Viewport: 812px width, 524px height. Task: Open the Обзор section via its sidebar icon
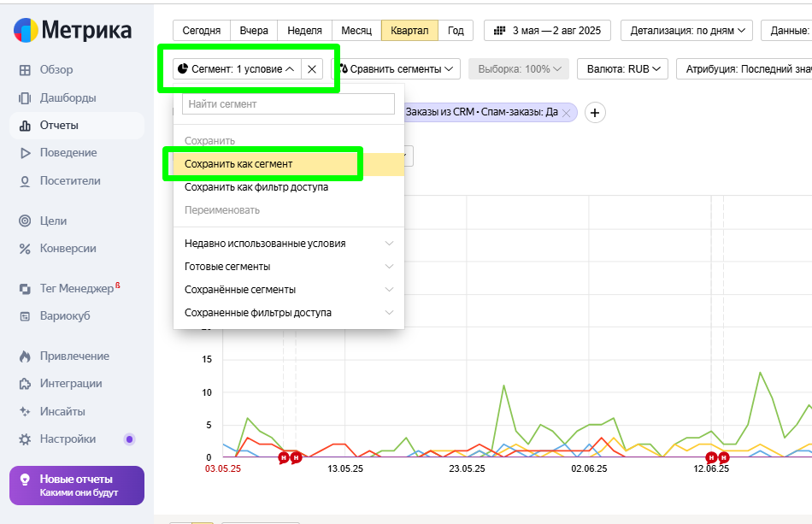coord(25,70)
